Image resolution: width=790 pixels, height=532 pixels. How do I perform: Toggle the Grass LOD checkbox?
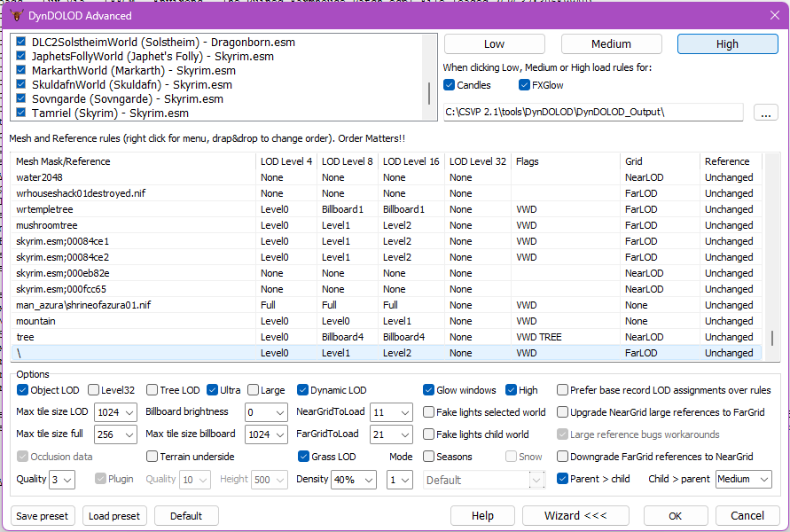pyautogui.click(x=304, y=457)
